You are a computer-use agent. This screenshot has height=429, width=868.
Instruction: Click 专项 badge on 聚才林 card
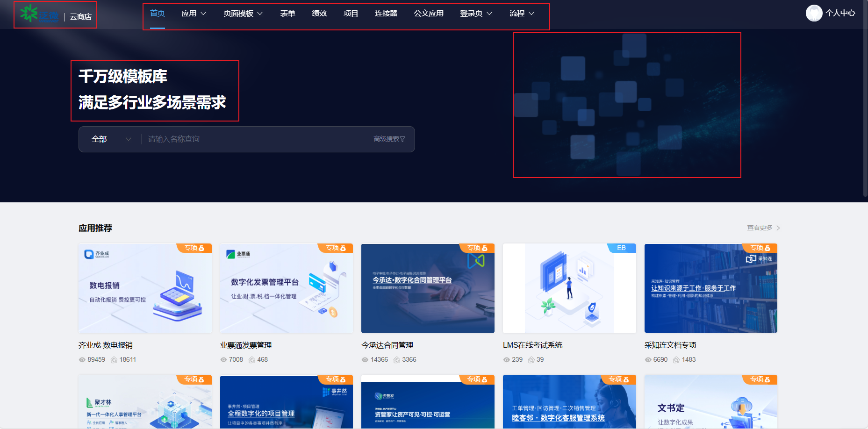coord(194,379)
